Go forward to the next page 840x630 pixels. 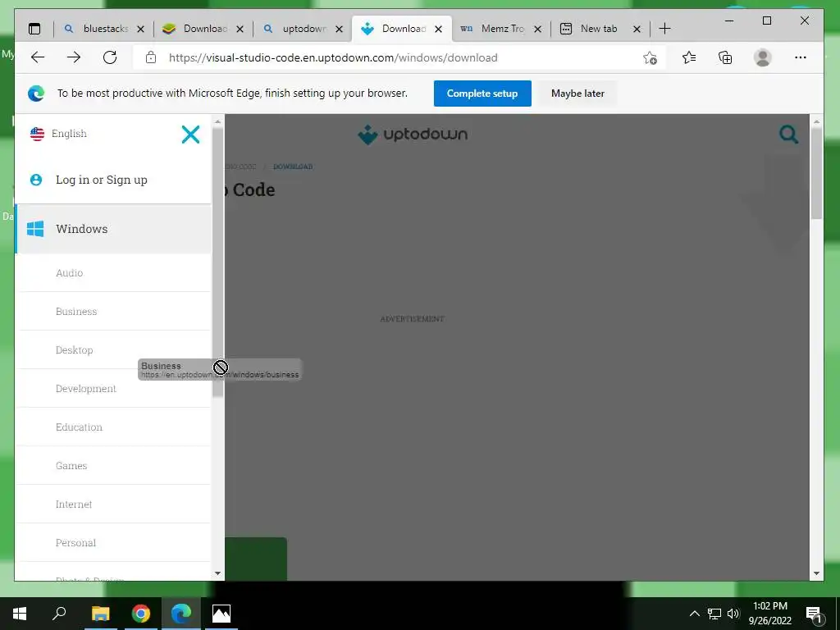point(73,57)
